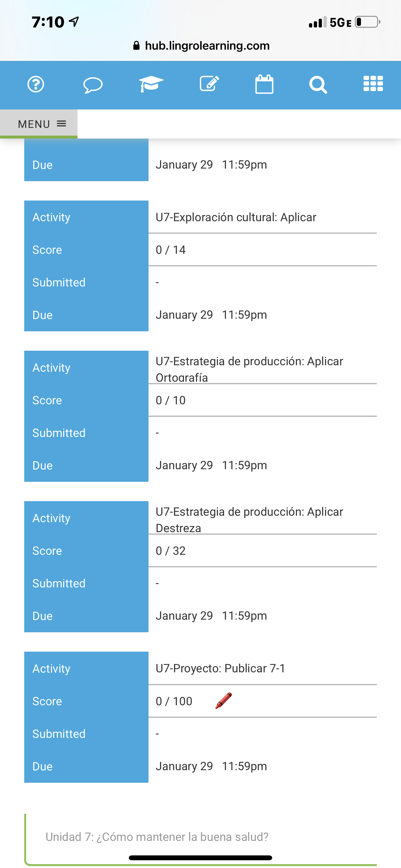The height and width of the screenshot is (868, 401).
Task: Tap the graduation cap courses icon
Action: click(x=151, y=84)
